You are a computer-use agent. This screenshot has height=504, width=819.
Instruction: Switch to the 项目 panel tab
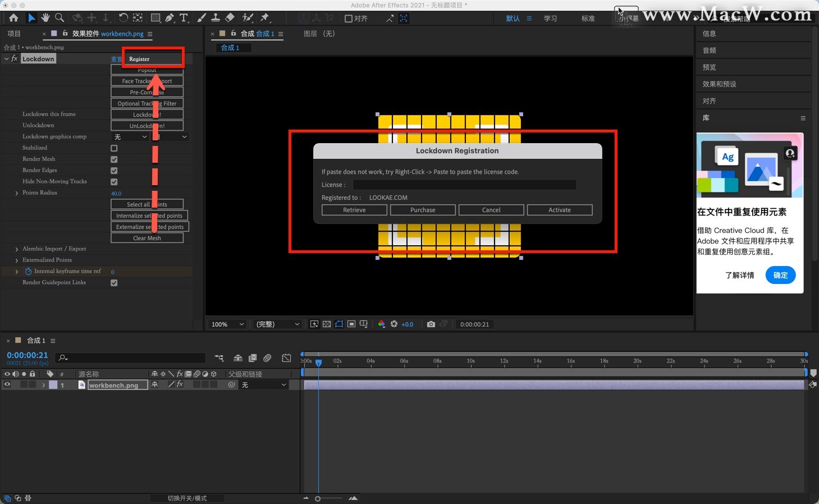[x=14, y=34]
